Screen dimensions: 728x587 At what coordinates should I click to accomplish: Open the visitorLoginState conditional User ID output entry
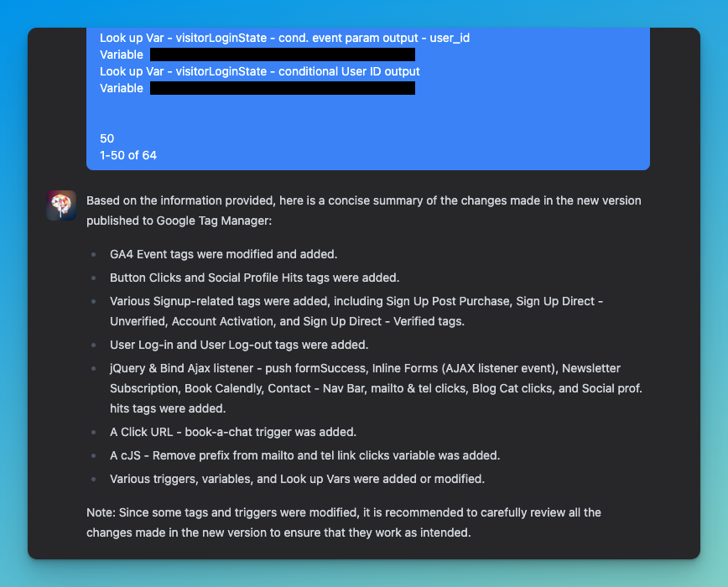coord(259,71)
